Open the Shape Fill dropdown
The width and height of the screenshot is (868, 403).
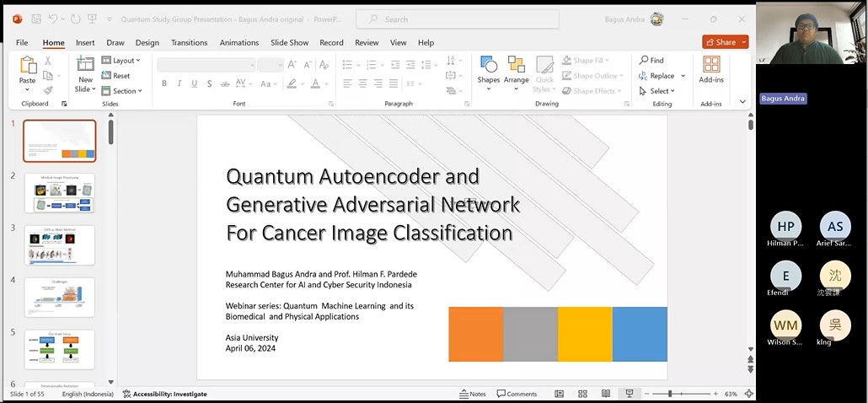click(x=585, y=61)
